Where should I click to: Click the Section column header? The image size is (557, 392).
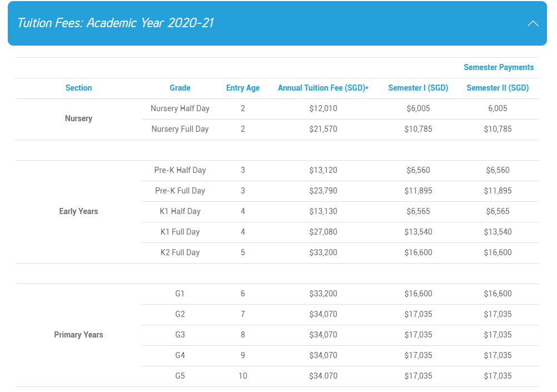pyautogui.click(x=78, y=88)
